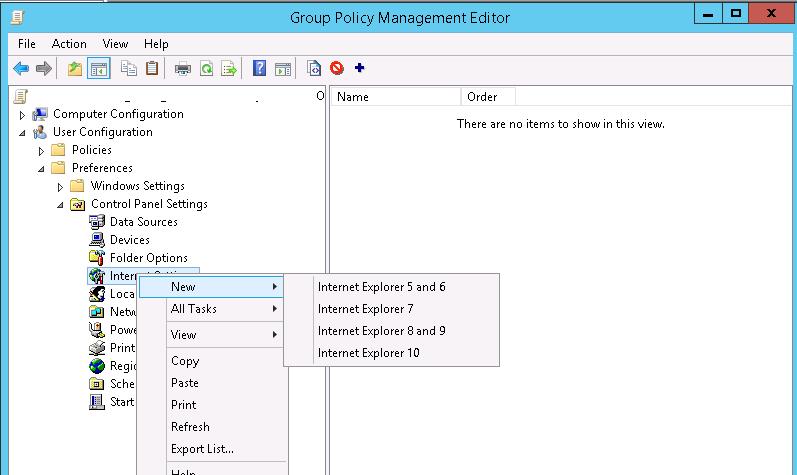Select the Devices label in the tree
The width and height of the screenshot is (797, 475).
point(130,240)
